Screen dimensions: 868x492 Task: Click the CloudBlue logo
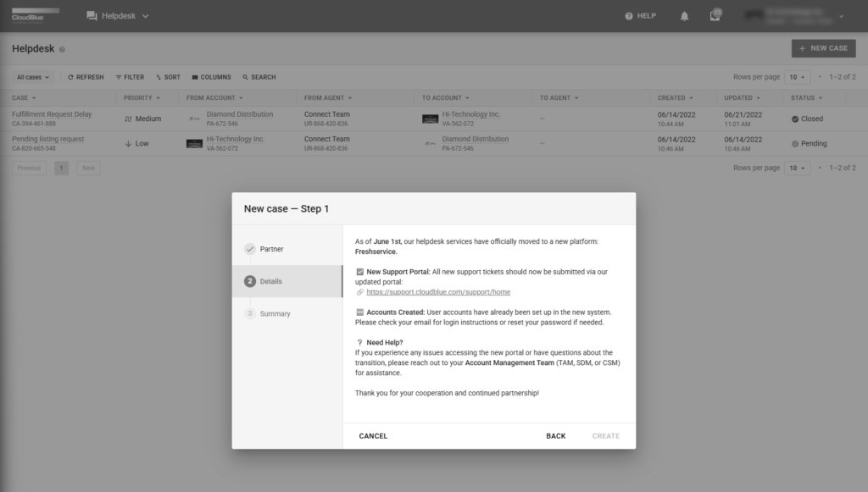tap(36, 15)
